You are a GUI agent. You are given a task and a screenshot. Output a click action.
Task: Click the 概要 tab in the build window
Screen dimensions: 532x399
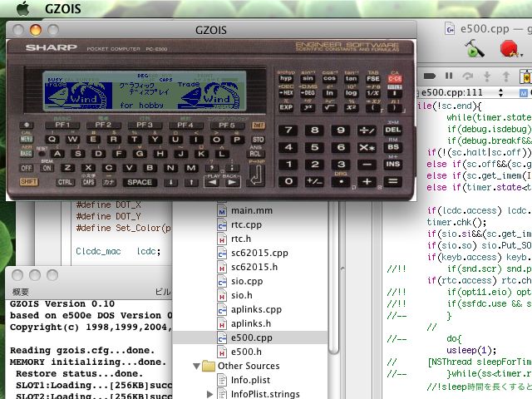(20, 292)
